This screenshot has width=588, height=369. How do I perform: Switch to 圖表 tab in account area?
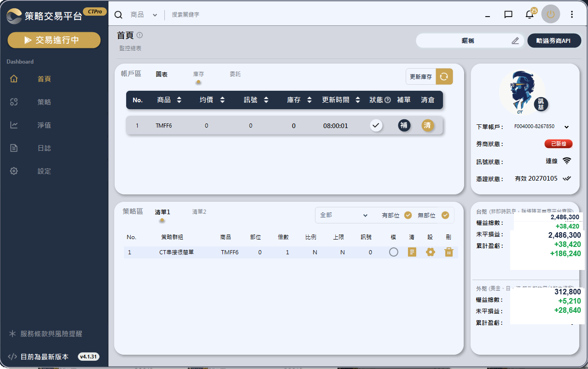tap(162, 74)
